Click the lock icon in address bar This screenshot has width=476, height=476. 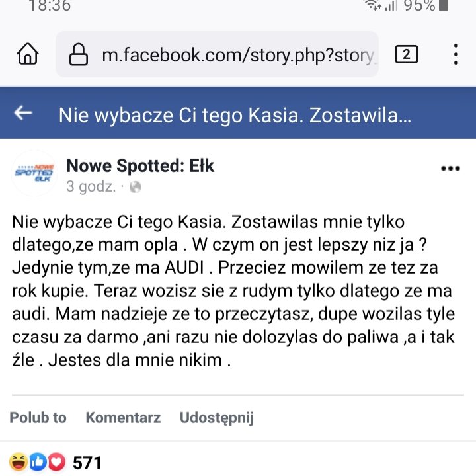click(79, 54)
